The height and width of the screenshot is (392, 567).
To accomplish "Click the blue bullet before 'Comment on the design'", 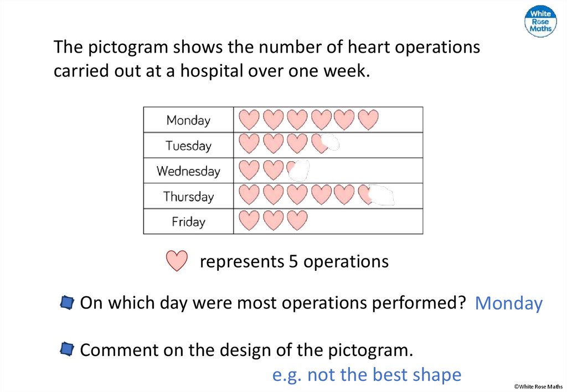I will click(66, 349).
